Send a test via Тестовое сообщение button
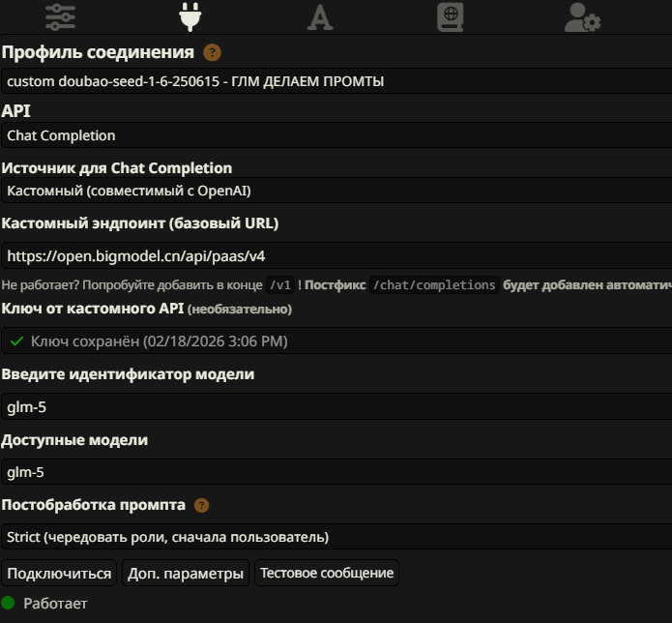This screenshot has height=623, width=672. (x=327, y=574)
